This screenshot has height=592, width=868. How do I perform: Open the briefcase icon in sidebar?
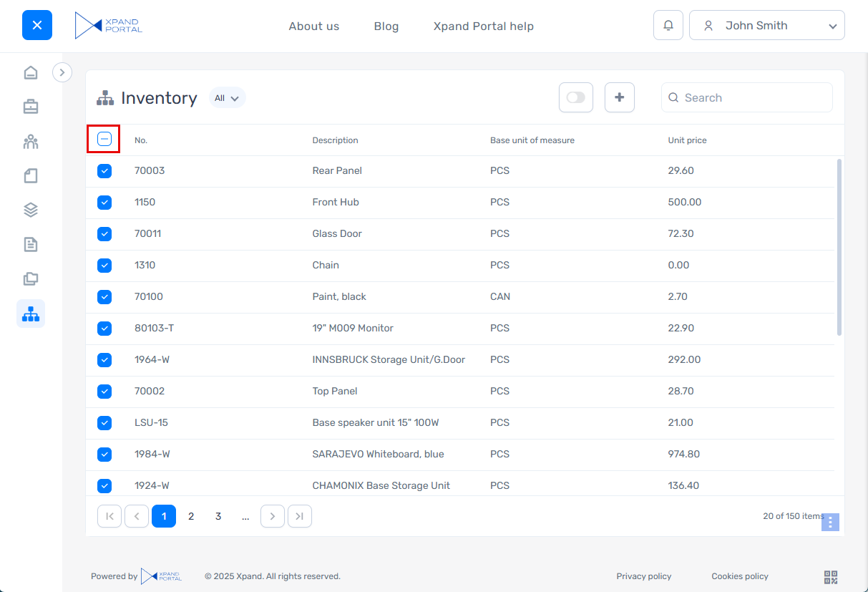[x=31, y=107]
